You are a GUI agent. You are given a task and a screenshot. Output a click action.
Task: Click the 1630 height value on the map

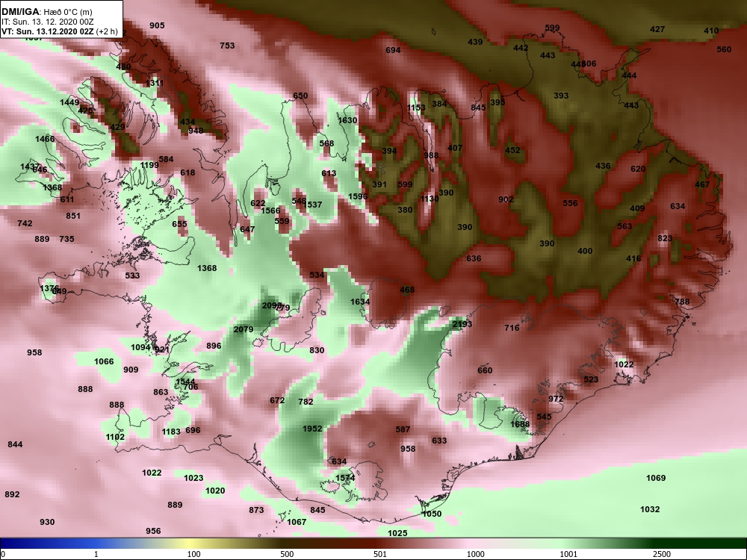click(347, 120)
